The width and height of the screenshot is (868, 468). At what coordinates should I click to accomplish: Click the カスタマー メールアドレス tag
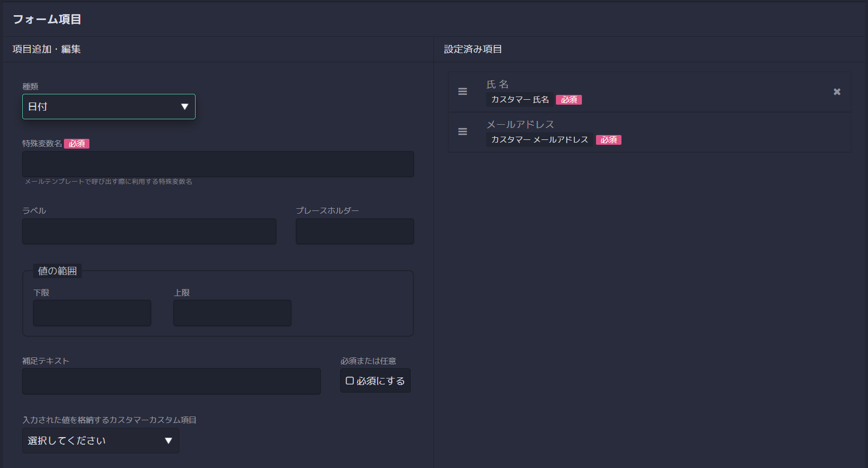539,140
